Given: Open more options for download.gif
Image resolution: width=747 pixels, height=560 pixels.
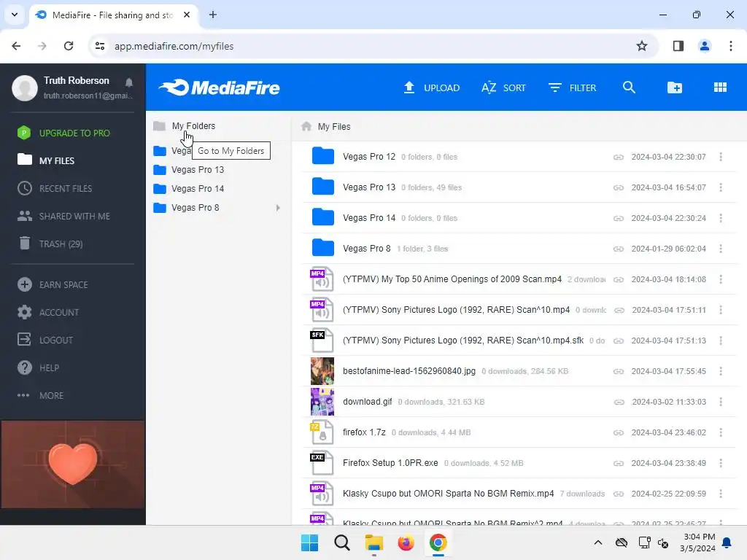Looking at the screenshot, I should pos(721,402).
